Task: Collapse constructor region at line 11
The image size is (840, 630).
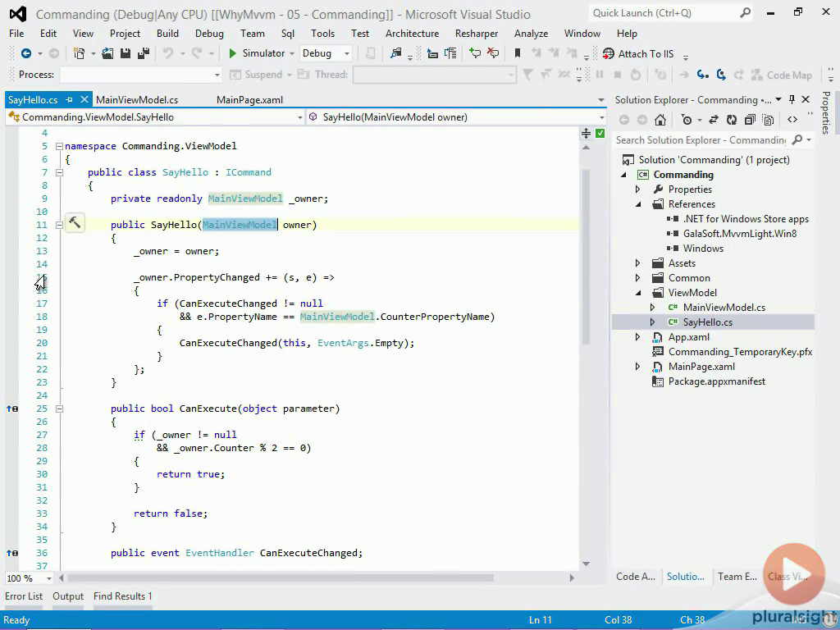Action: click(x=59, y=225)
